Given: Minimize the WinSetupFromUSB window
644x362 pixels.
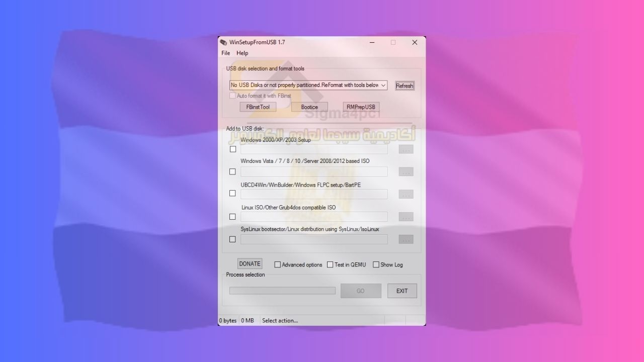Looking at the screenshot, I should click(x=371, y=42).
